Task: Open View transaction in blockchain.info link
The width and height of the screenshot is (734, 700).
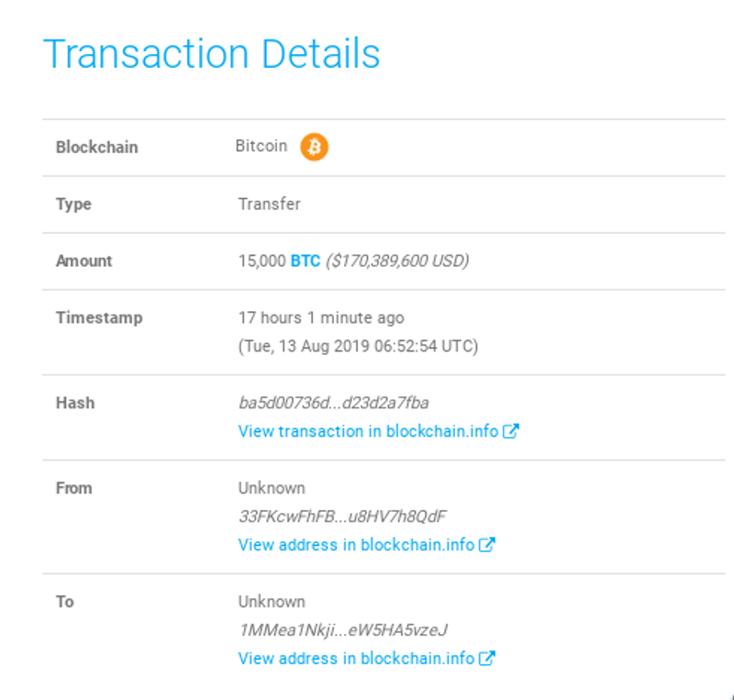Action: (x=368, y=431)
